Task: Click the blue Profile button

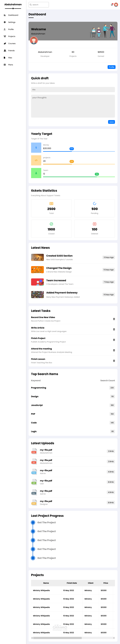Action: (111, 67)
